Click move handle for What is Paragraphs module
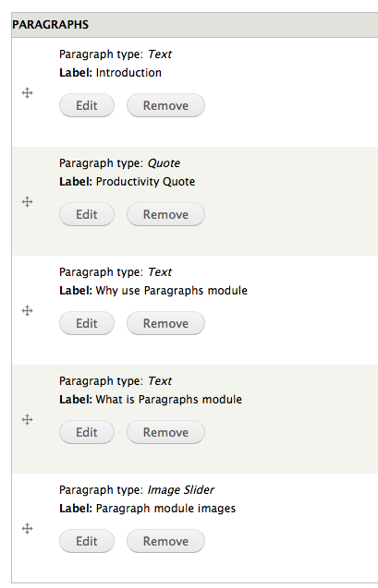This screenshot has width=378, height=588. click(27, 419)
